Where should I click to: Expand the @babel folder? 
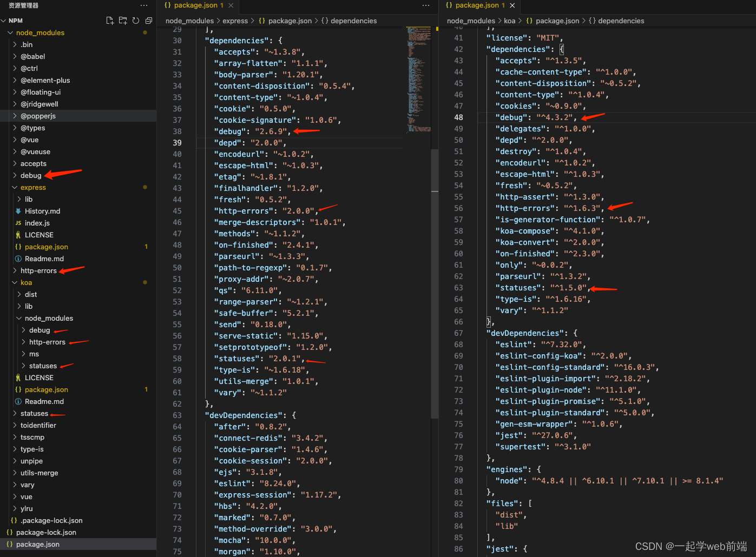click(x=15, y=56)
